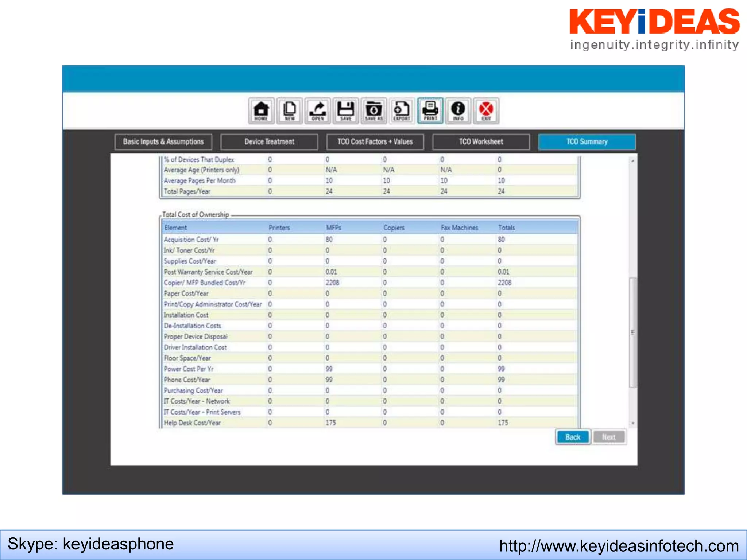747x560 pixels.
Task: Select Print/Copy Administrator Cost/Year row
Action: pyautogui.click(x=370, y=304)
